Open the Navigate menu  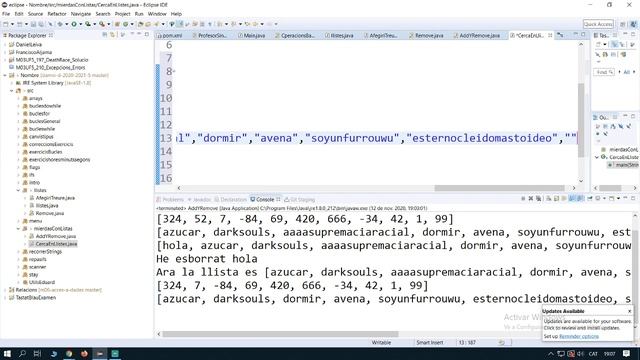coord(81,13)
